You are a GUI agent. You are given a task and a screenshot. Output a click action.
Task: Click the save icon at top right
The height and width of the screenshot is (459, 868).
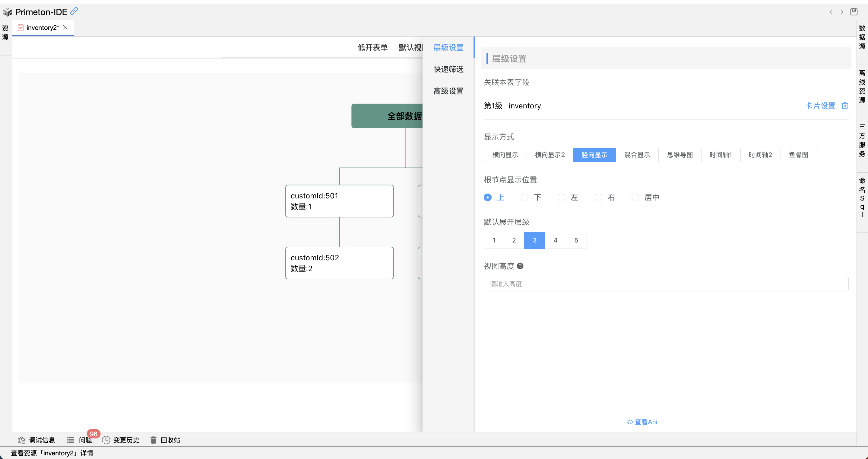pos(854,12)
